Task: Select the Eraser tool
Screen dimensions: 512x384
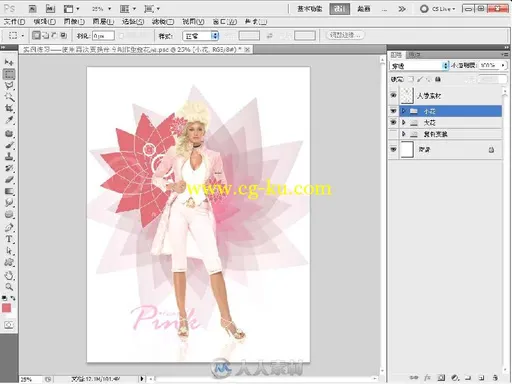Action: [x=9, y=179]
